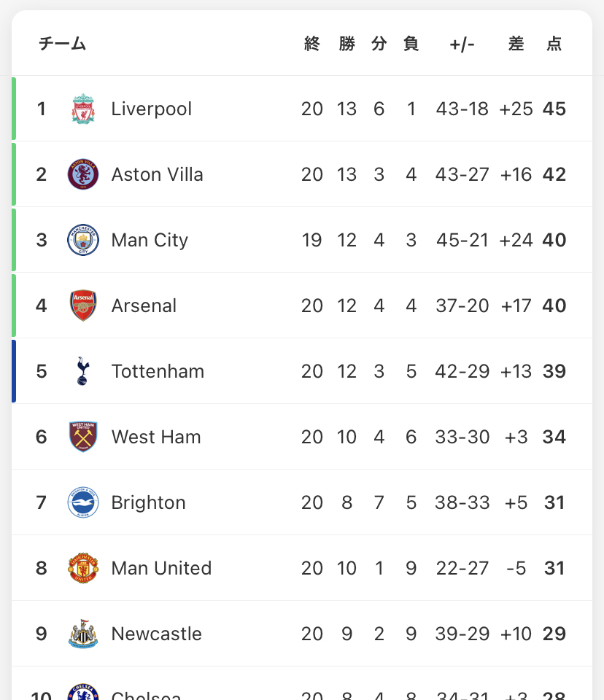This screenshot has width=604, height=700.
Task: Click Newcastle's rank number 9
Action: (41, 634)
